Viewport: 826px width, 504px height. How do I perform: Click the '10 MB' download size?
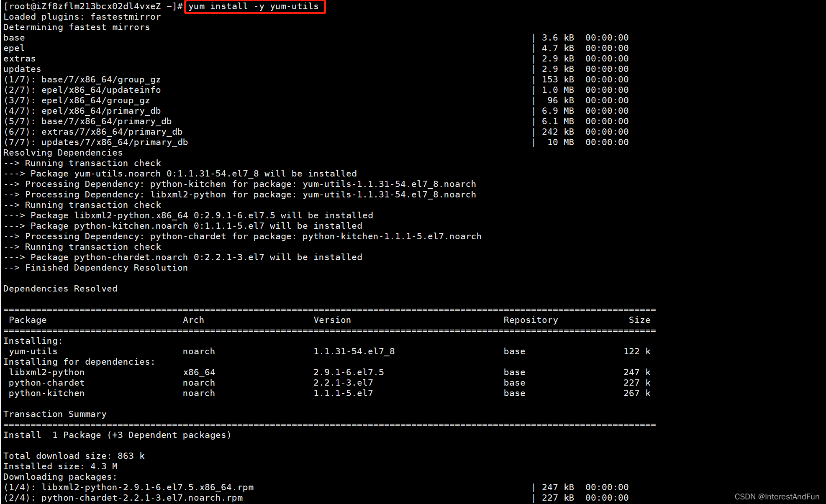(x=561, y=142)
